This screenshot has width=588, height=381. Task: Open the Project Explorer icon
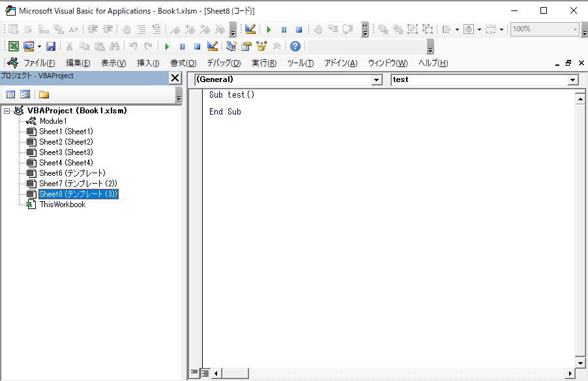pyautogui.click(x=231, y=46)
